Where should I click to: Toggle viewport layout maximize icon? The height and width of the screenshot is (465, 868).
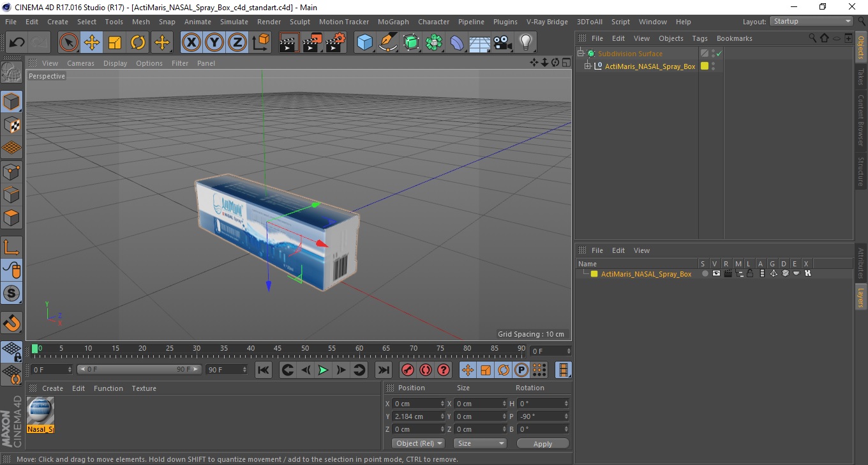pyautogui.click(x=566, y=63)
